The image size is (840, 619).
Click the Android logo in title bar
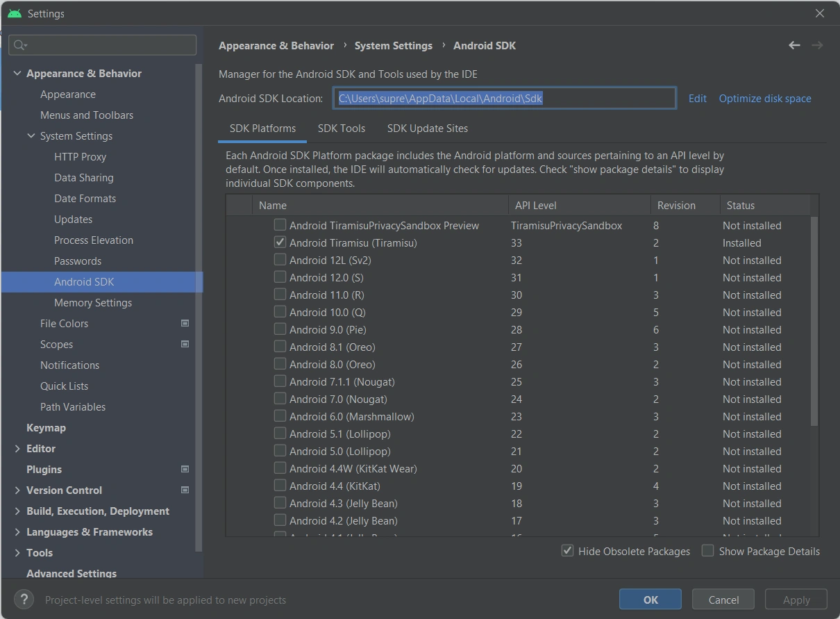[x=14, y=13]
